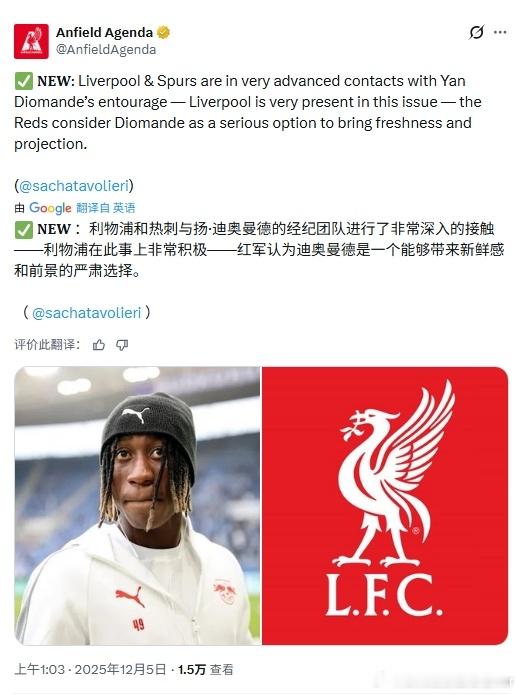Follow the @sachatavolieri mention in English text
The image size is (521, 695).
74,186
